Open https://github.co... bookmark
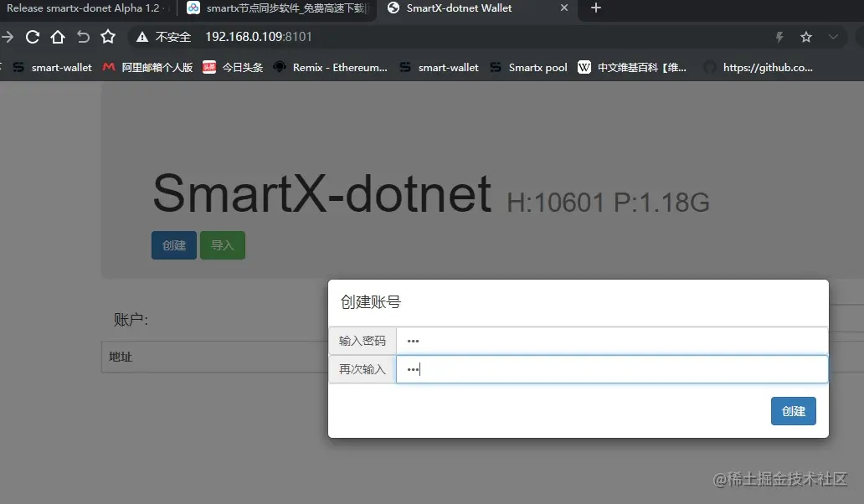 [x=759, y=67]
